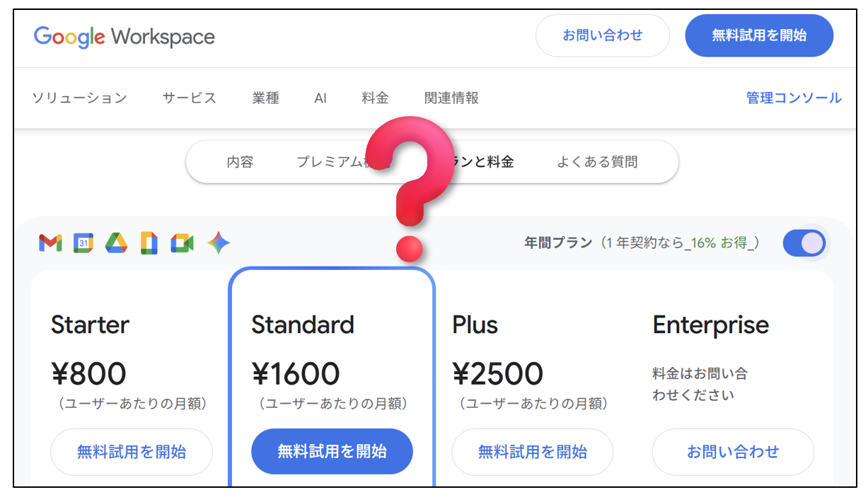Viewport: 868px width, 497px height.
Task: Click お問い合わせ under Enterprise plan
Action: click(733, 451)
